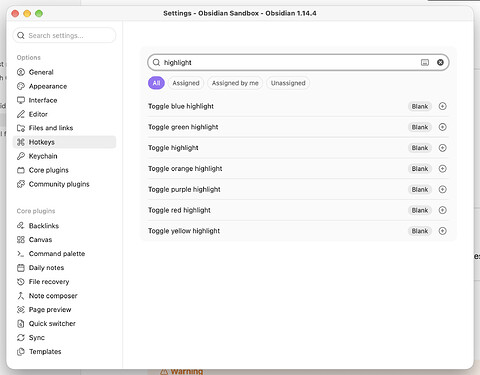Focus the Search settings field
480x375 pixels.
click(x=64, y=35)
